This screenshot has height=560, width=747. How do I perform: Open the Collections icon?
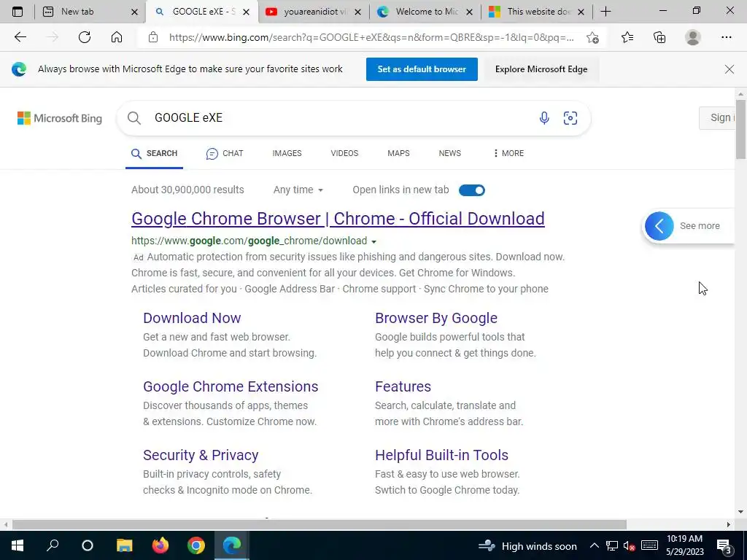pos(659,37)
